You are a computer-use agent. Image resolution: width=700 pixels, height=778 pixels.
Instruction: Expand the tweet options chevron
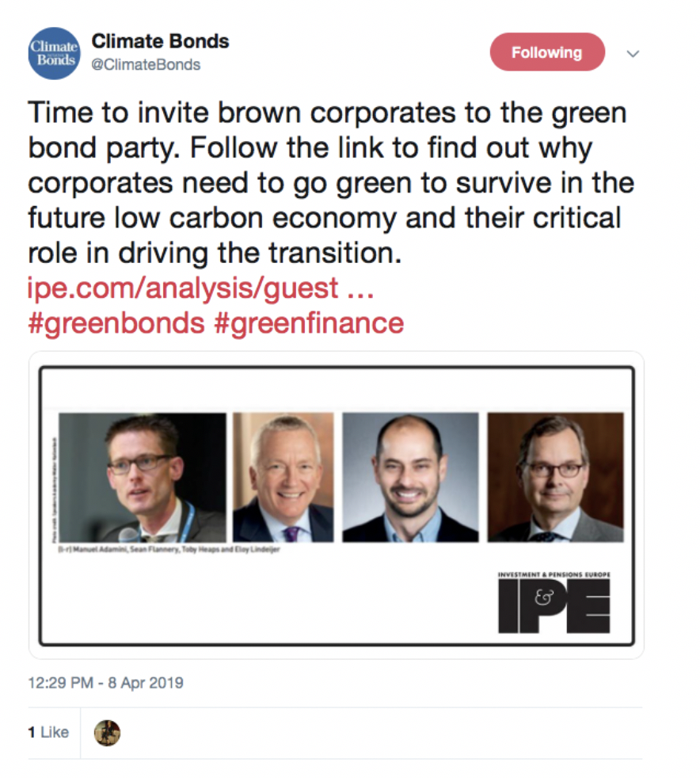633,54
